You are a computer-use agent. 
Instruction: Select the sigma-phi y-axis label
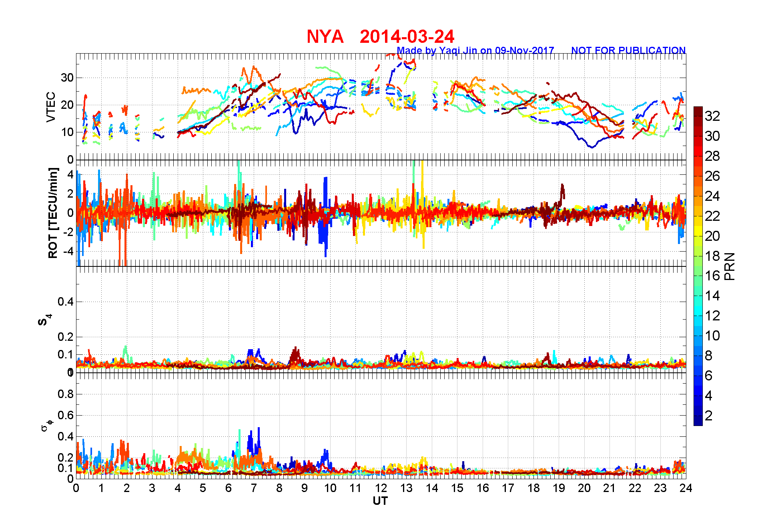tap(47, 425)
